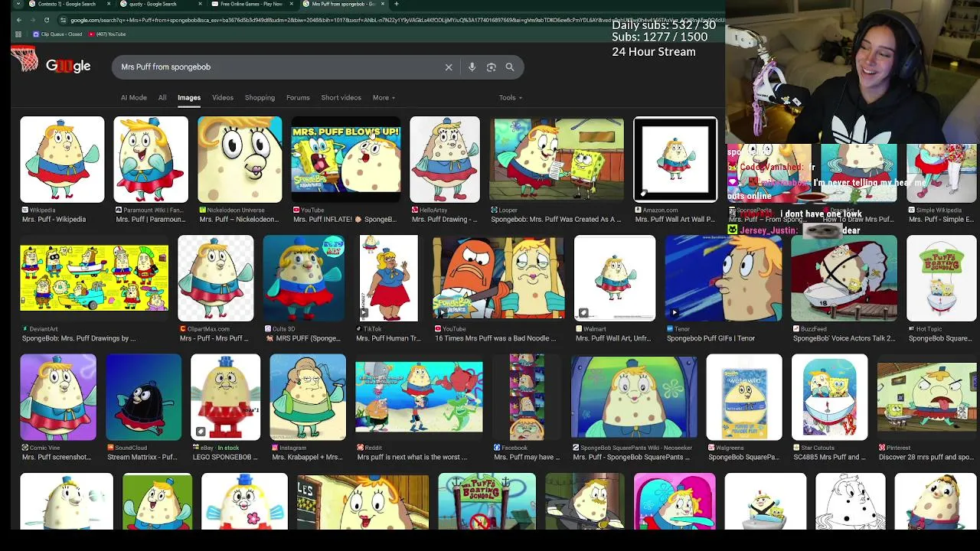
Task: Open the Clip Queue bookmark
Action: pyautogui.click(x=57, y=34)
